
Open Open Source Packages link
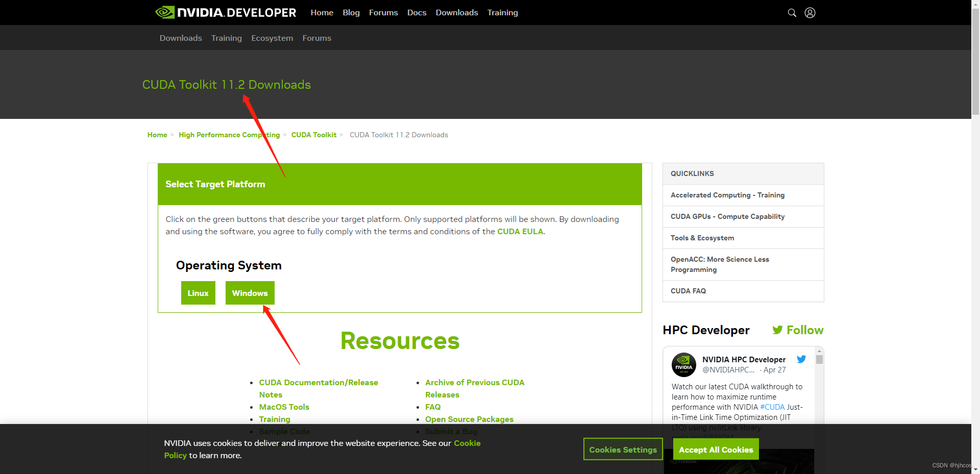coord(469,419)
